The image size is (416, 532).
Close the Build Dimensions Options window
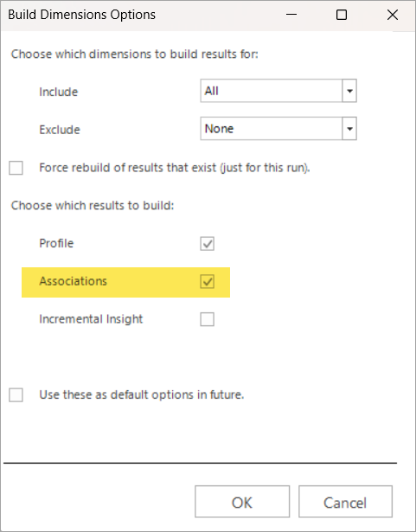coord(393,15)
